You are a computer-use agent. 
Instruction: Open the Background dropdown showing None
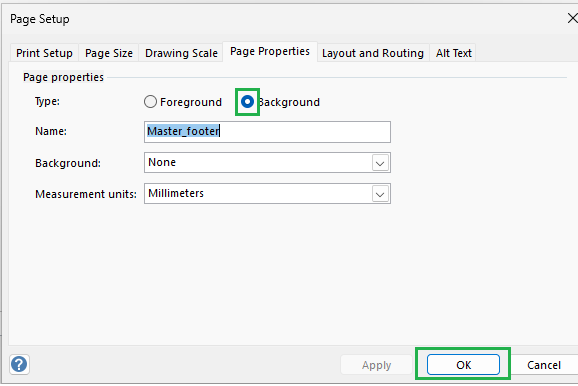[x=267, y=163]
